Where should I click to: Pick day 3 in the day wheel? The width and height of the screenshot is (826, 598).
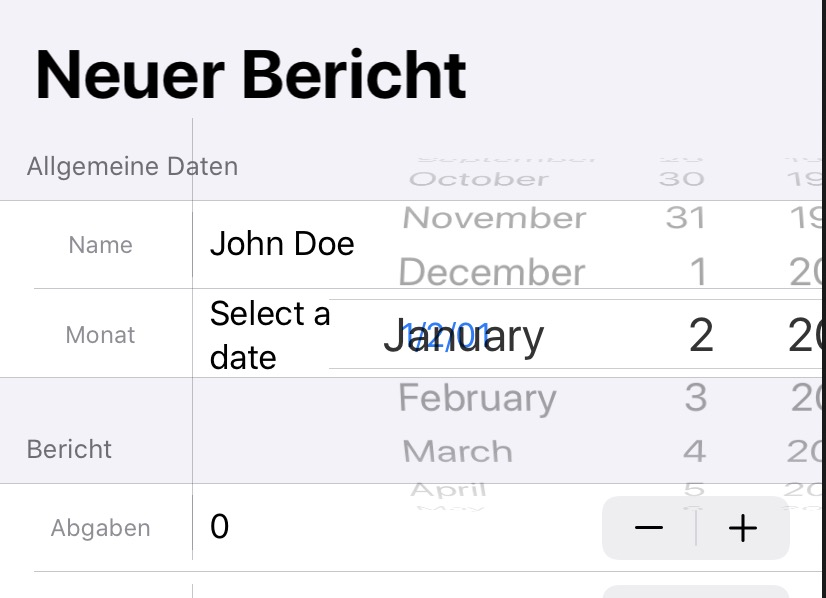[x=695, y=398]
